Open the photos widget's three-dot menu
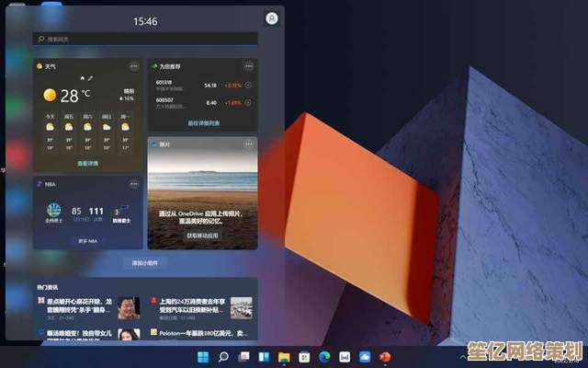588x368 pixels. click(248, 144)
